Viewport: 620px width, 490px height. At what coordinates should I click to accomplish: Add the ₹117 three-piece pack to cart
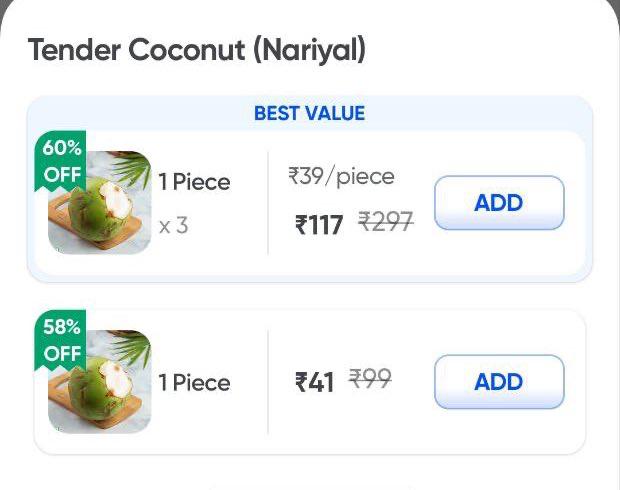(499, 203)
